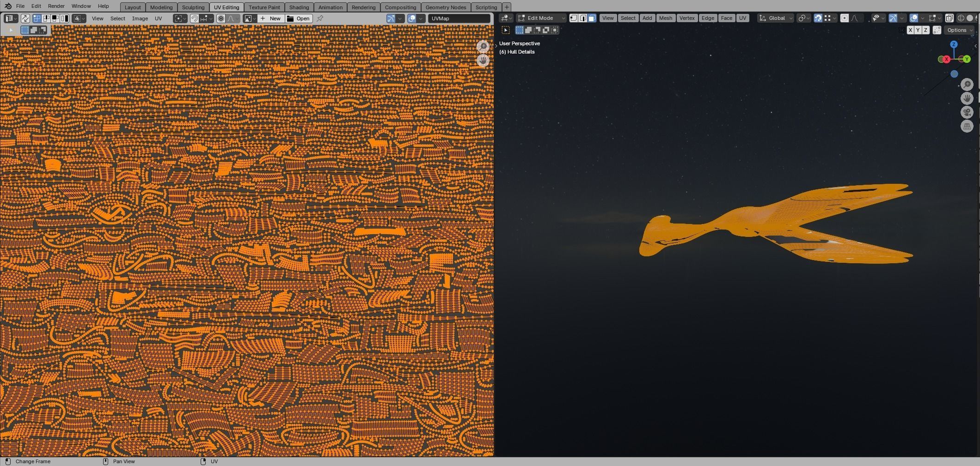Open Global transform orientation dropdown
Image resolution: width=980 pixels, height=466 pixels.
(x=776, y=18)
